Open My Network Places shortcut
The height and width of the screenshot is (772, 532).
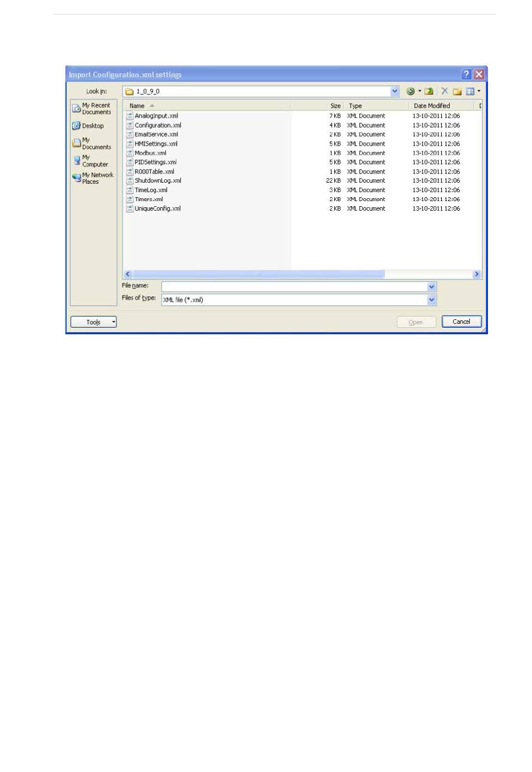pos(93,178)
